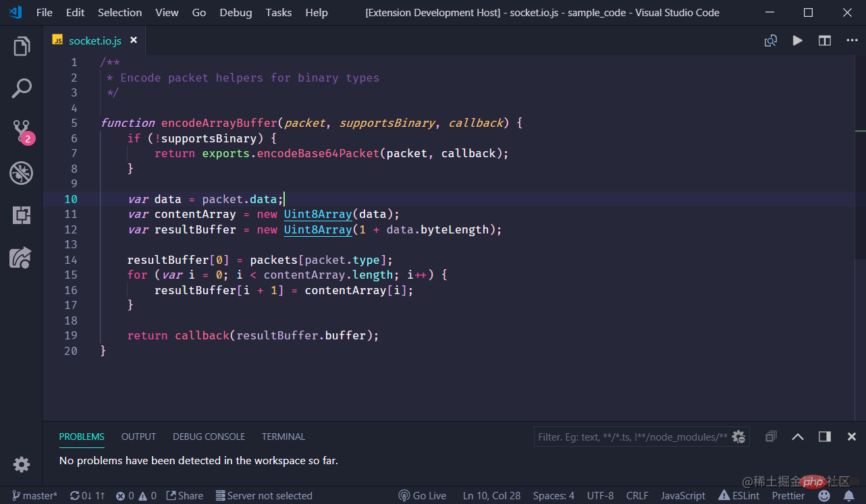866x504 pixels.
Task: Change file encoding via UTF-8
Action: [x=600, y=496]
